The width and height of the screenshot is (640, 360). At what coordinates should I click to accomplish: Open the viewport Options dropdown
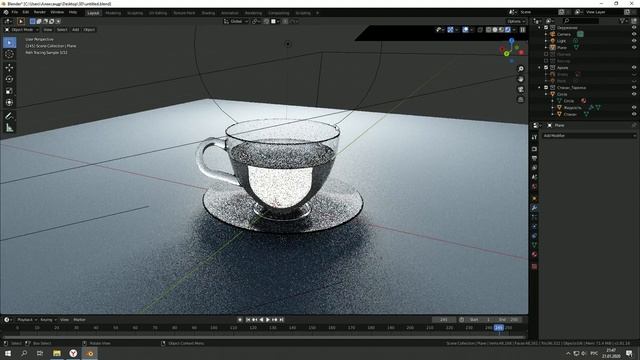[516, 21]
